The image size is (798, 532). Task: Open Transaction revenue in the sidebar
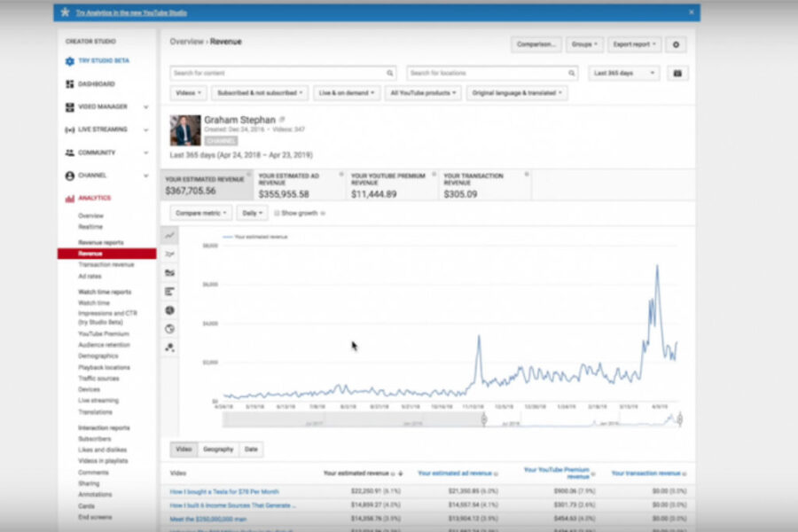106,265
